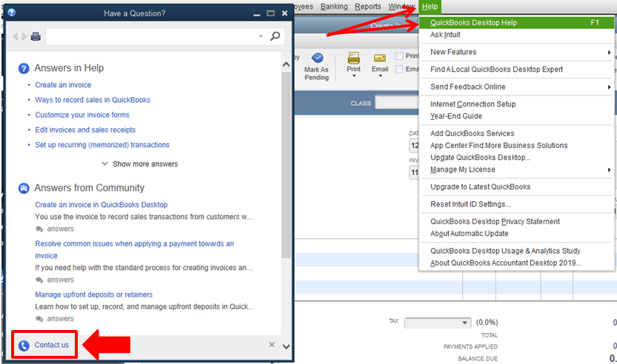Open the Help search history dropdown

261,36
